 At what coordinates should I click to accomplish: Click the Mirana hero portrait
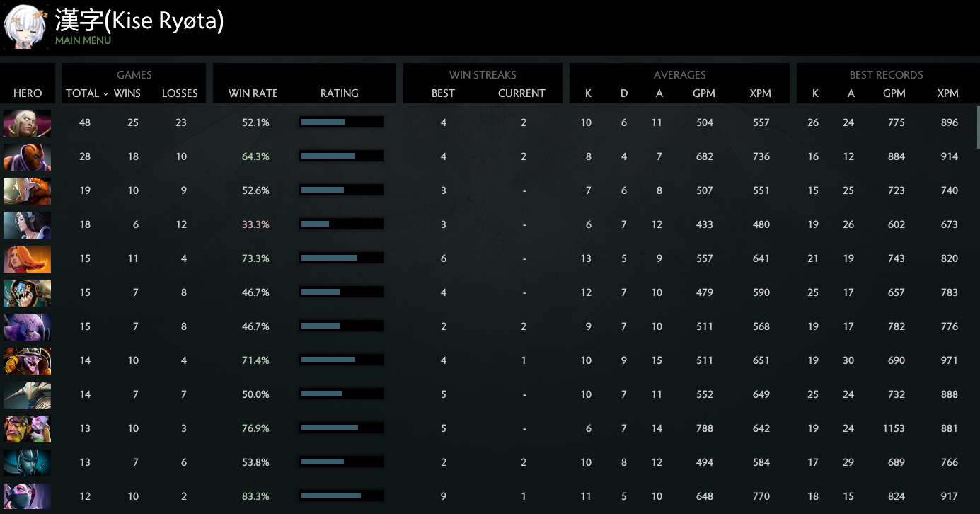click(27, 224)
